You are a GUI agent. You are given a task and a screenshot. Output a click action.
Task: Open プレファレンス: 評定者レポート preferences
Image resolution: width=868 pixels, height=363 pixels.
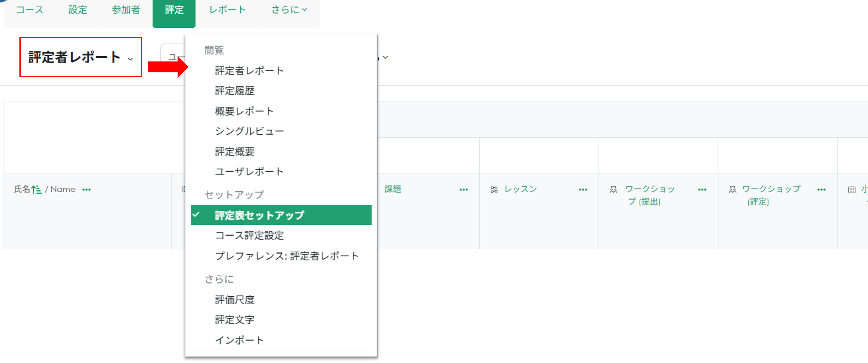(287, 256)
